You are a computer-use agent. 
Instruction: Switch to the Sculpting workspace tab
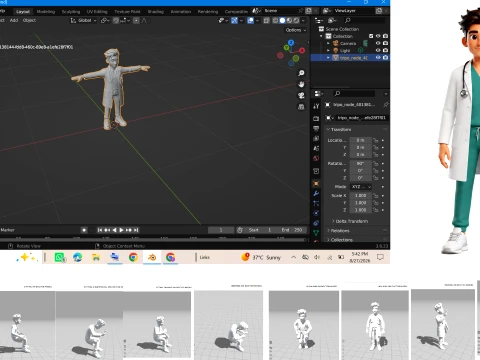coord(71,12)
